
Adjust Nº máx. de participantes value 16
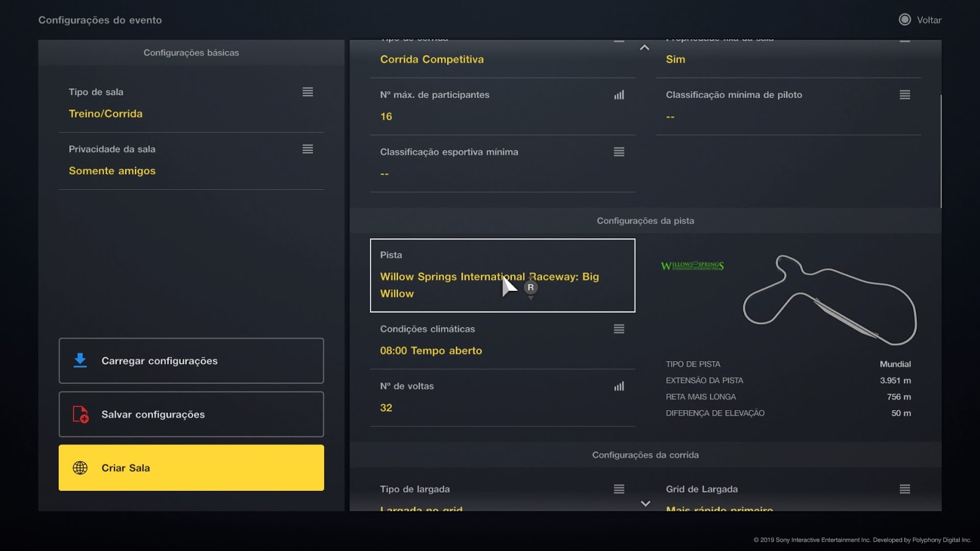502,107
